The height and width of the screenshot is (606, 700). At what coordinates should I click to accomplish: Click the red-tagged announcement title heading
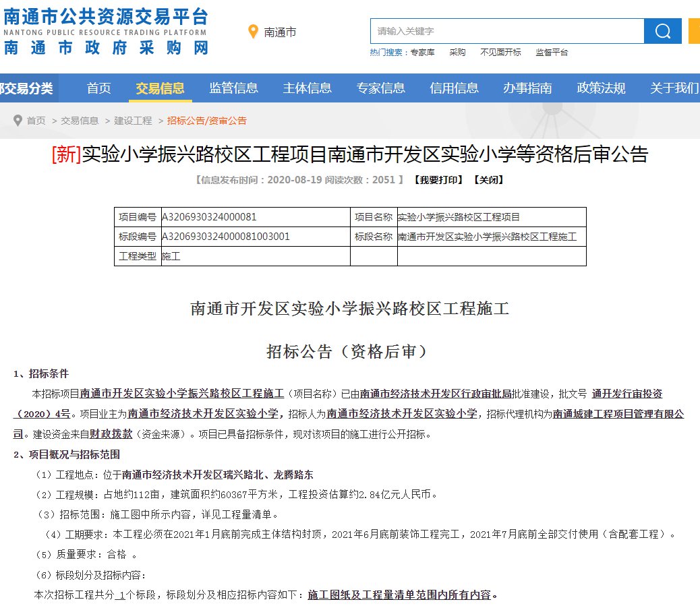[x=350, y=154]
